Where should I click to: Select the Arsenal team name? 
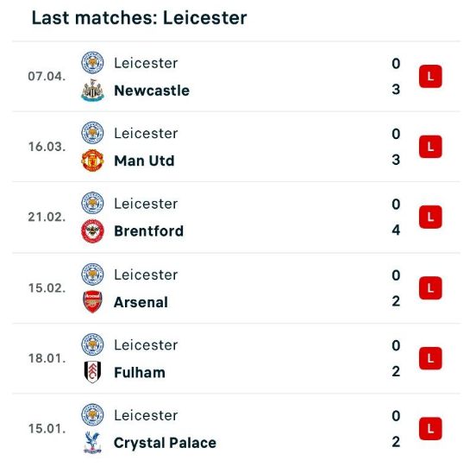pyautogui.click(x=141, y=302)
